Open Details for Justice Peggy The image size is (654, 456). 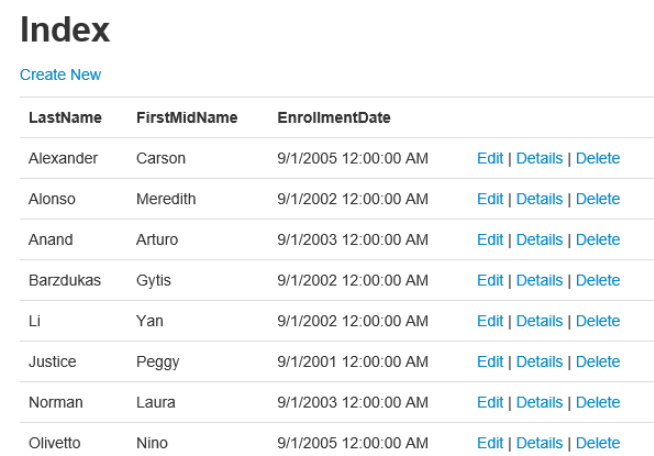tap(539, 362)
